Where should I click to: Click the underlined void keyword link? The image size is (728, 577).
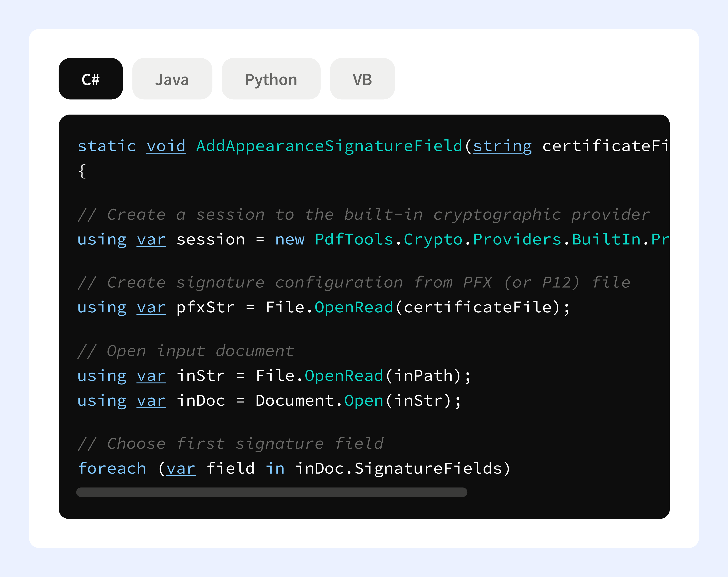click(x=166, y=146)
